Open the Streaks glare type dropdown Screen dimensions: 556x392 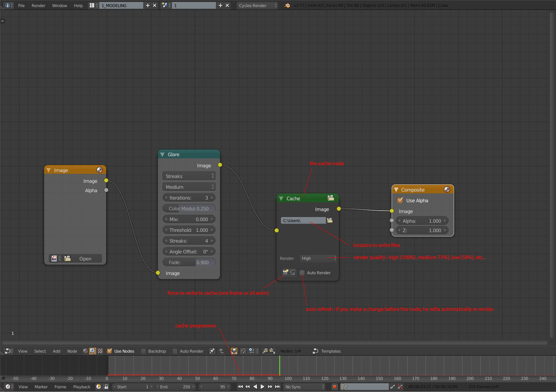click(x=189, y=176)
